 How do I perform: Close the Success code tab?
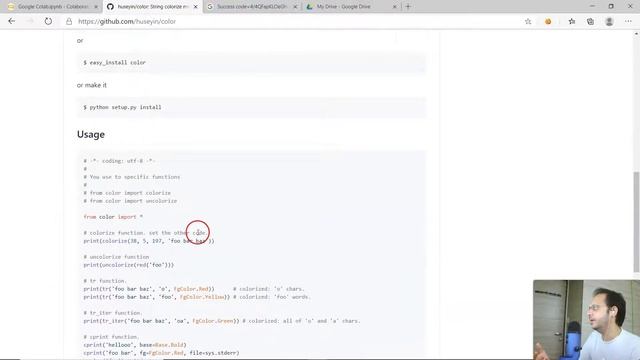click(x=295, y=7)
